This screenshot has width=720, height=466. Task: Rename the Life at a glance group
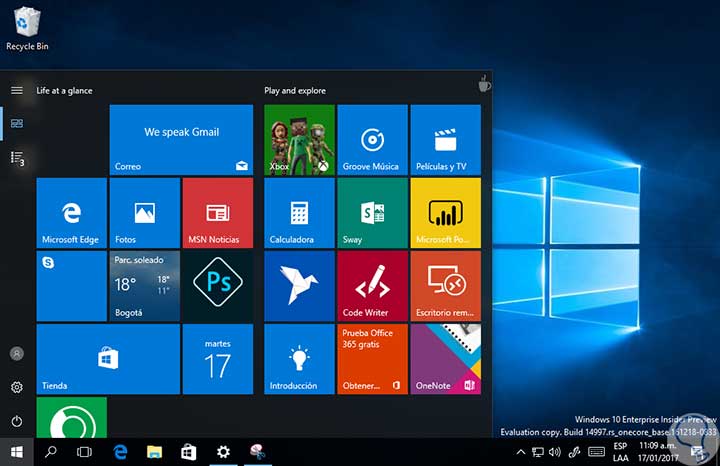[64, 91]
